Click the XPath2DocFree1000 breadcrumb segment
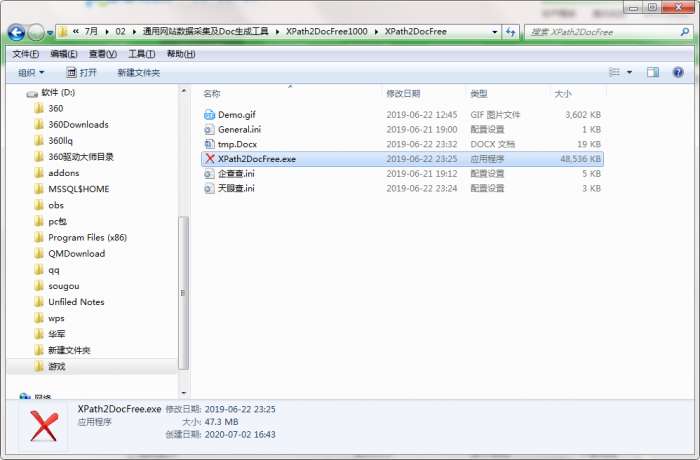The width and height of the screenshot is (700, 460). tap(327, 32)
